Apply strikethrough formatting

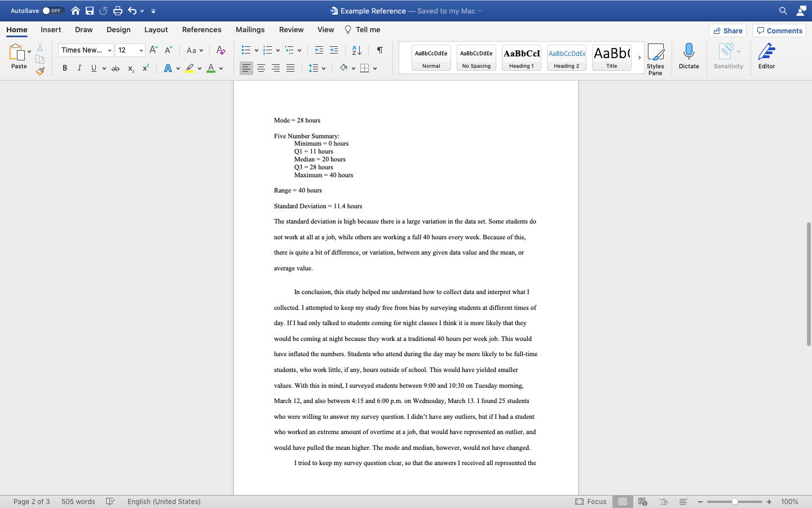116,68
